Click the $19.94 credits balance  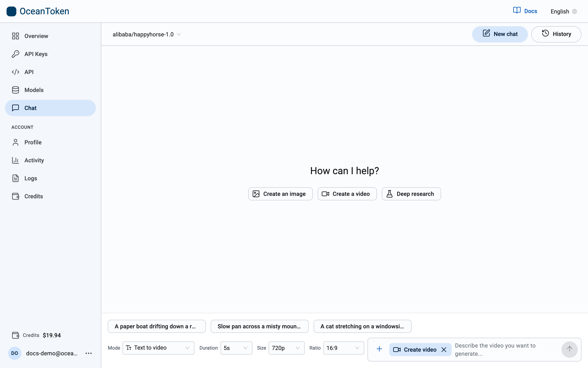(52, 335)
